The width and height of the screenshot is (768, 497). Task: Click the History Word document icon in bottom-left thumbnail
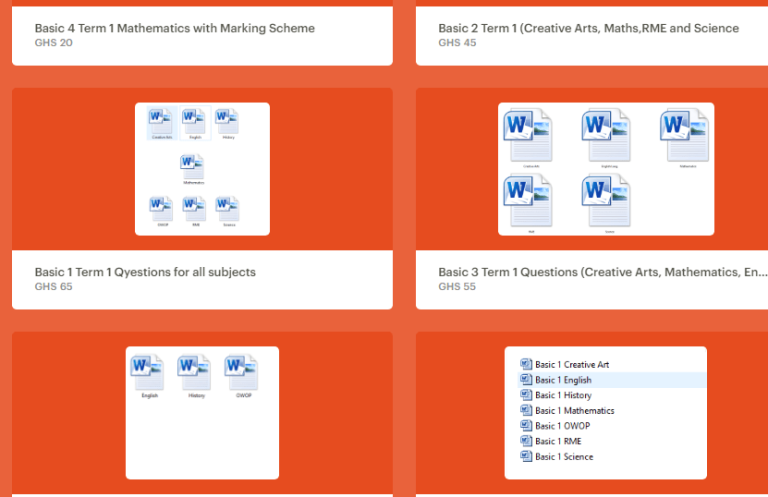(x=195, y=376)
